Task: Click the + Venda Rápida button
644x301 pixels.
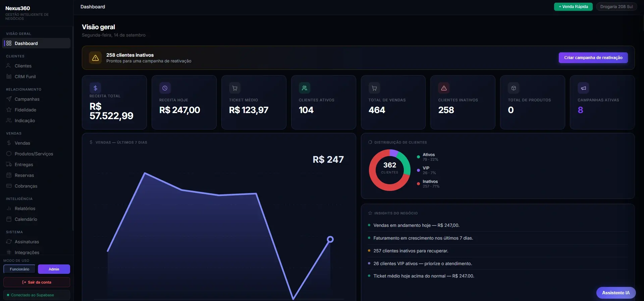Action: click(x=573, y=7)
